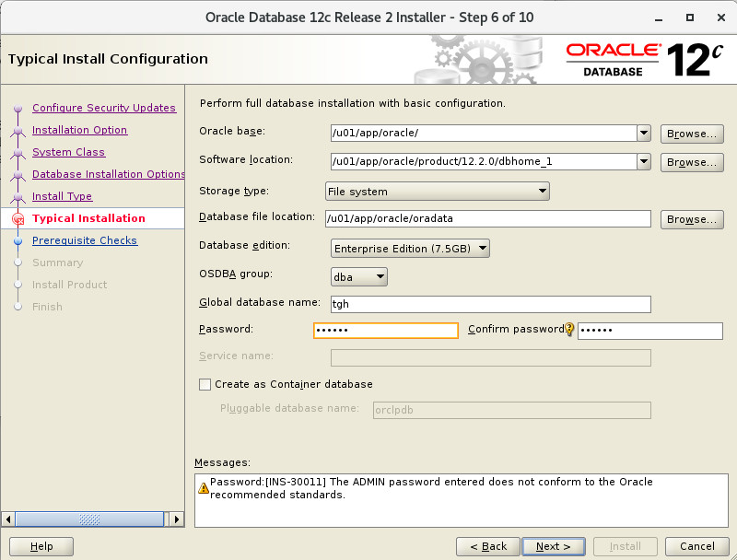Go to System Class step

pos(68,152)
